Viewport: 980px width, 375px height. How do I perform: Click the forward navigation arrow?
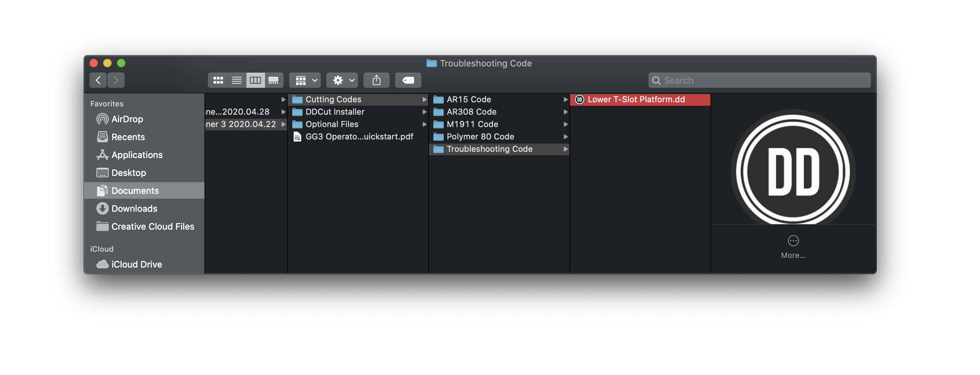click(116, 80)
